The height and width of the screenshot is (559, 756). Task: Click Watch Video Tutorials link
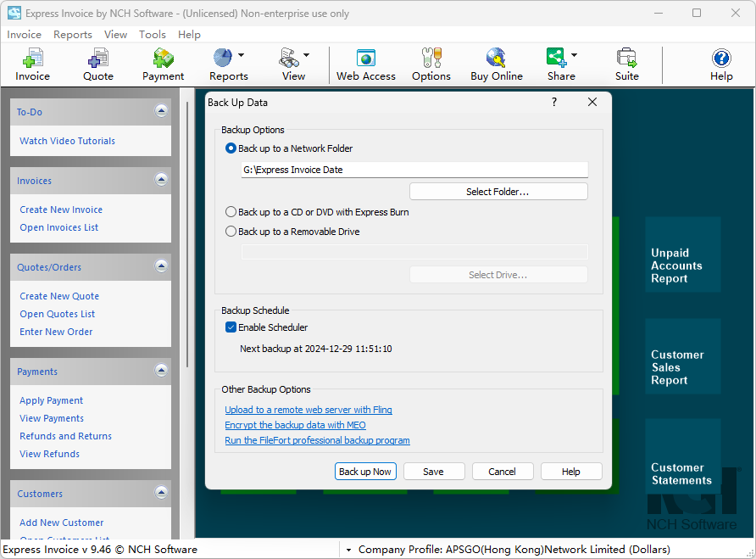coord(68,141)
